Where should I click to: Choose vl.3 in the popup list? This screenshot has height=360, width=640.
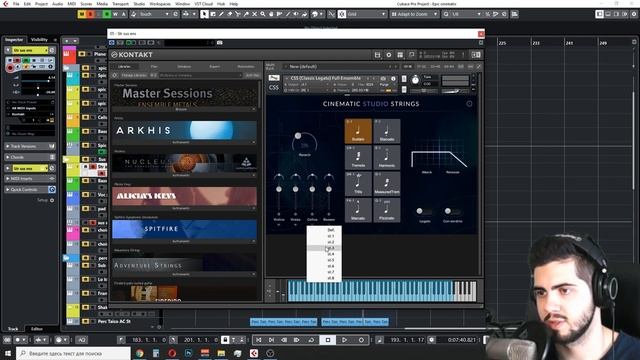point(324,248)
